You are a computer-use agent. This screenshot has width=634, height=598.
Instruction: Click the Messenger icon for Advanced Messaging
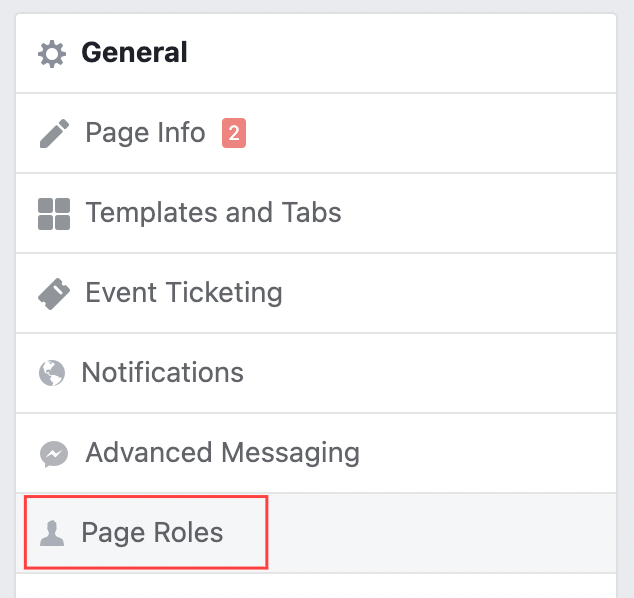[54, 453]
